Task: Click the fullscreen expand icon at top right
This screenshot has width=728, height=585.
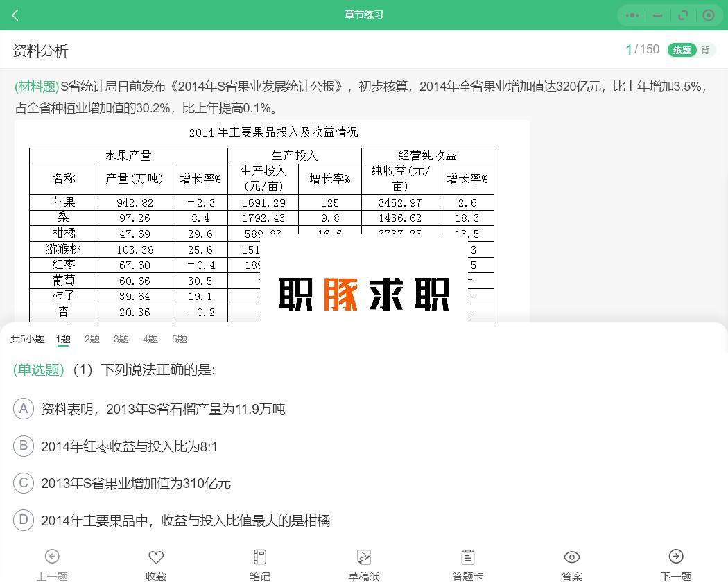Action: point(683,15)
